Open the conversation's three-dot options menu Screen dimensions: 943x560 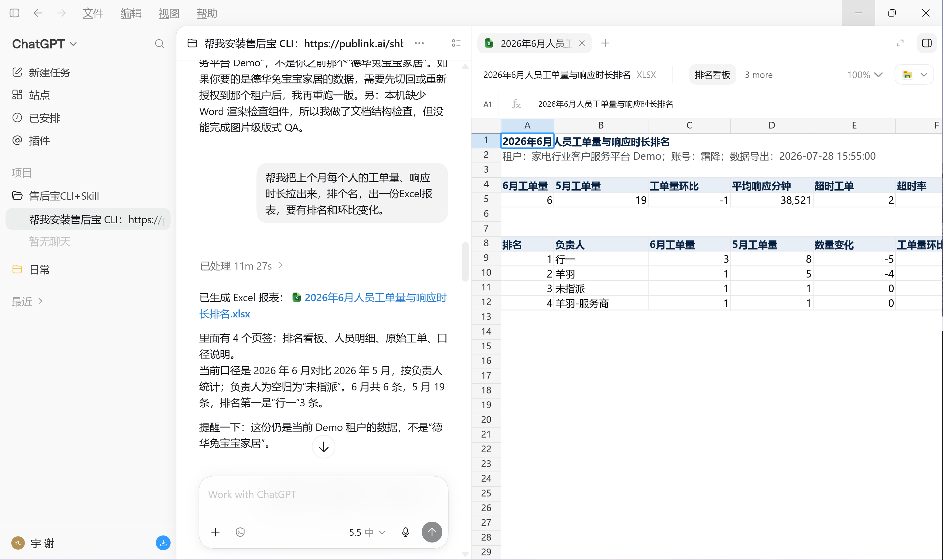[x=419, y=44]
